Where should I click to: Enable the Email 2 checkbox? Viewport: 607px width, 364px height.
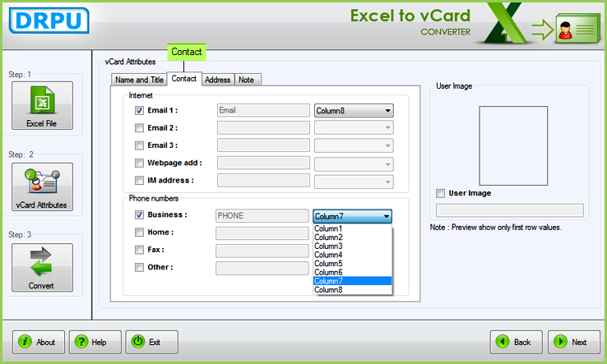[139, 128]
